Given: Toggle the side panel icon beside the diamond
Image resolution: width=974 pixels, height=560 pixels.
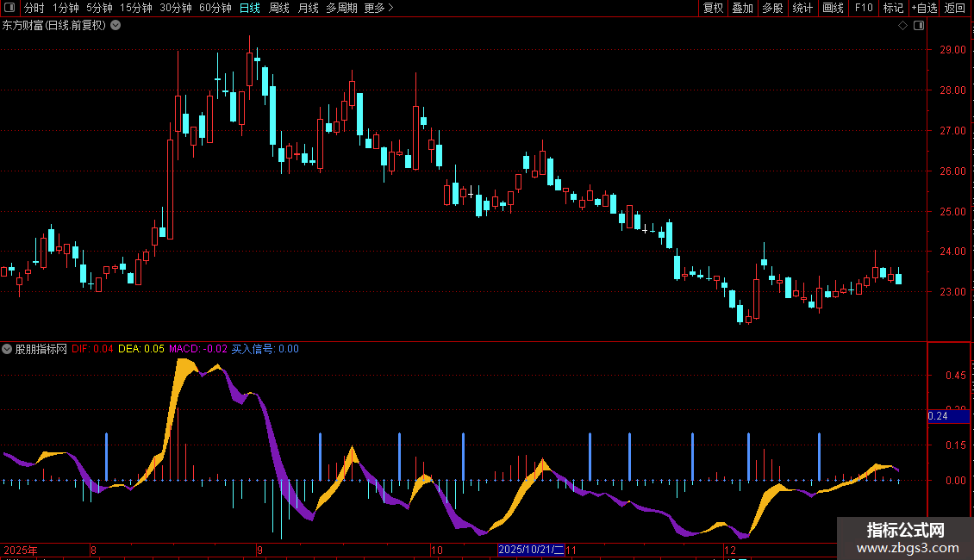Looking at the screenshot, I should [x=919, y=26].
